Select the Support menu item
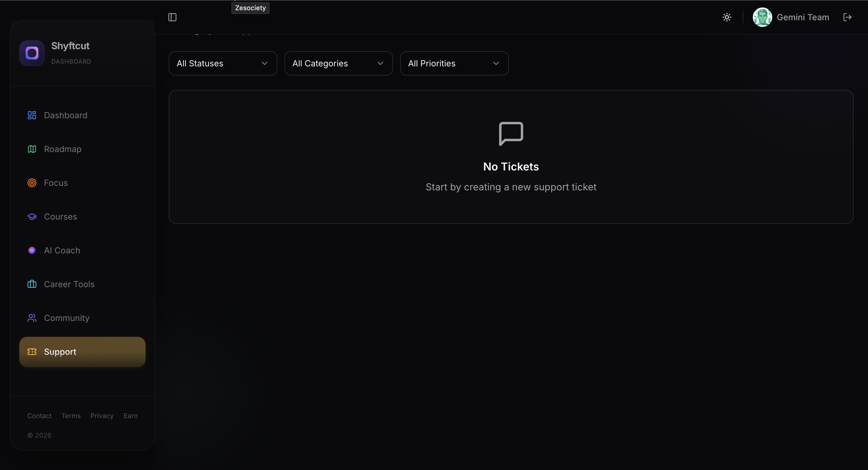 click(x=82, y=352)
